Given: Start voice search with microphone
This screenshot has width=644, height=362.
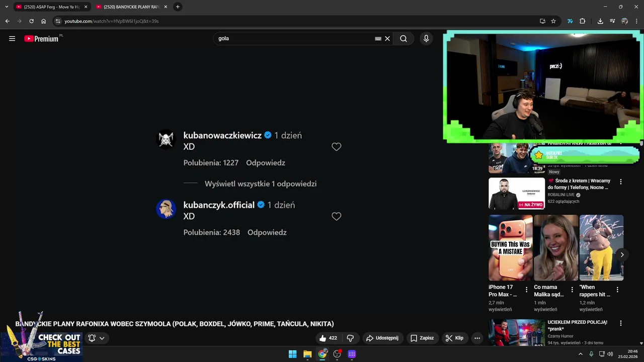Looking at the screenshot, I should 426,39.
